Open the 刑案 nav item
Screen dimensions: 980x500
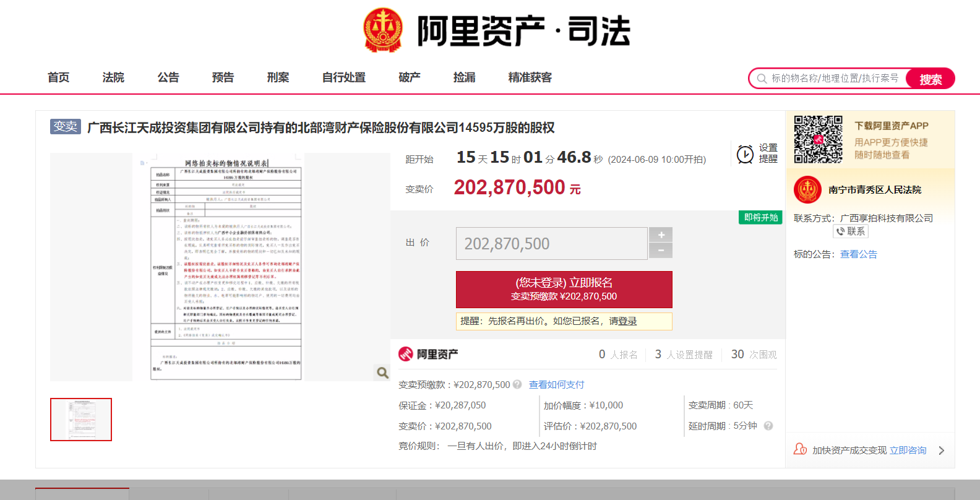tap(278, 77)
